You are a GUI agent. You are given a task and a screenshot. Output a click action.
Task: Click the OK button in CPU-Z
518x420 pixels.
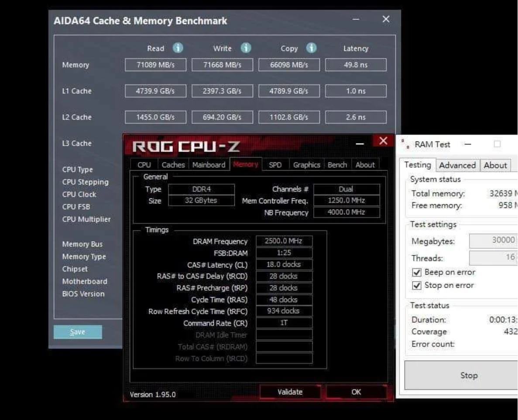pyautogui.click(x=356, y=392)
